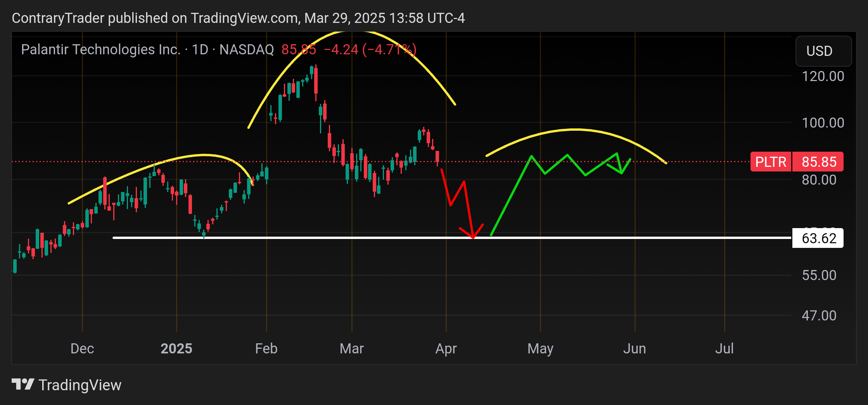Viewport: 868px width, 405px height.
Task: Click the 63.62 horizontal line price label
Action: [x=818, y=238]
